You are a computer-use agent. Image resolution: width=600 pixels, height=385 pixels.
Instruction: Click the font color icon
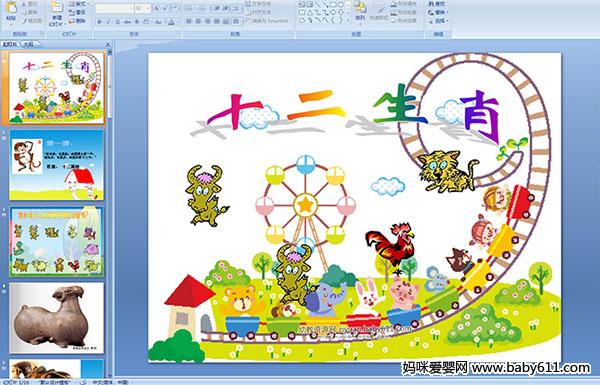(171, 22)
